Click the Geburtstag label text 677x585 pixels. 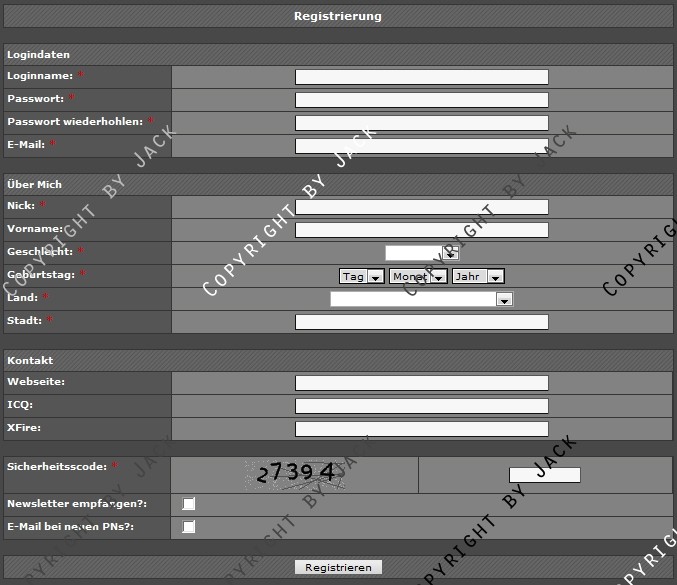pyautogui.click(x=41, y=275)
